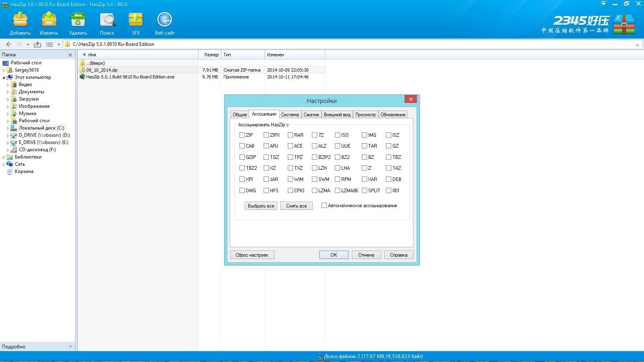Open the navigation history dropdown arrow
The height and width of the screenshot is (362, 644).
tap(28, 45)
